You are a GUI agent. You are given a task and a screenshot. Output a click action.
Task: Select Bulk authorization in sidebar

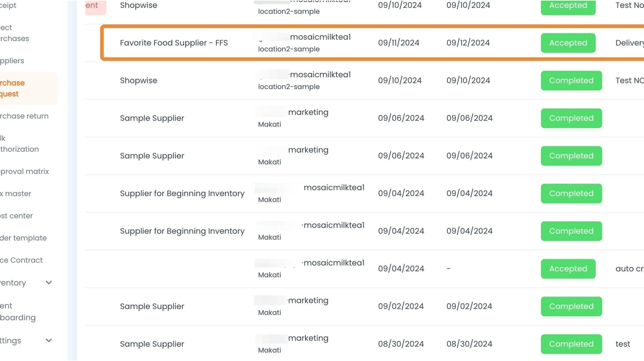click(19, 144)
